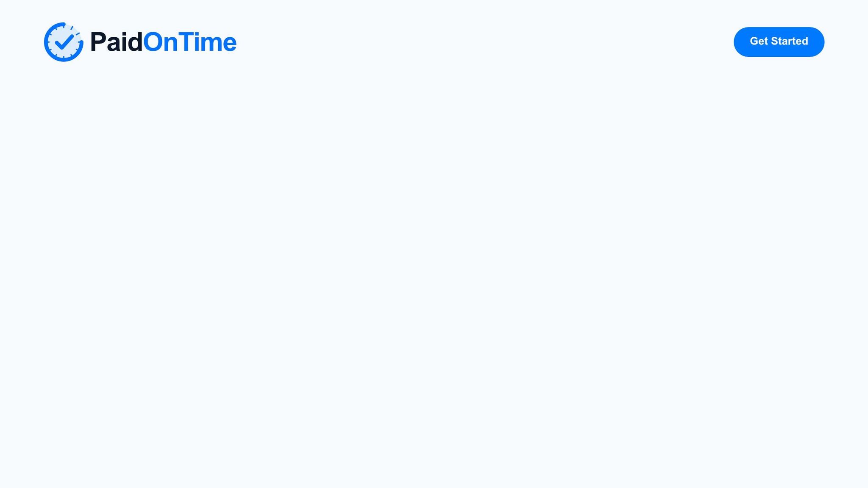Image resolution: width=868 pixels, height=488 pixels.
Task: Click the PaidOnTime wordmark text
Action: [163, 42]
